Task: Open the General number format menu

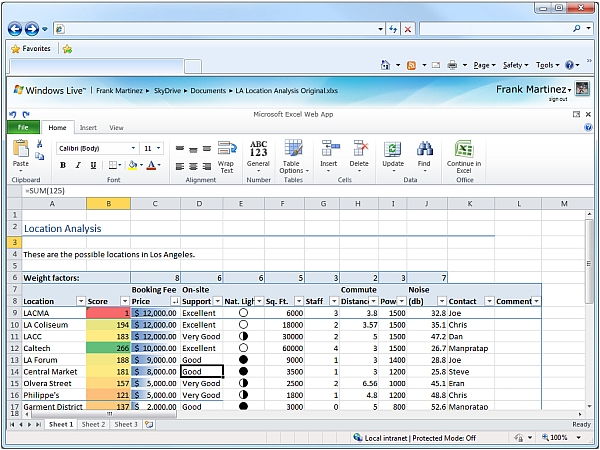Action: 258,156
